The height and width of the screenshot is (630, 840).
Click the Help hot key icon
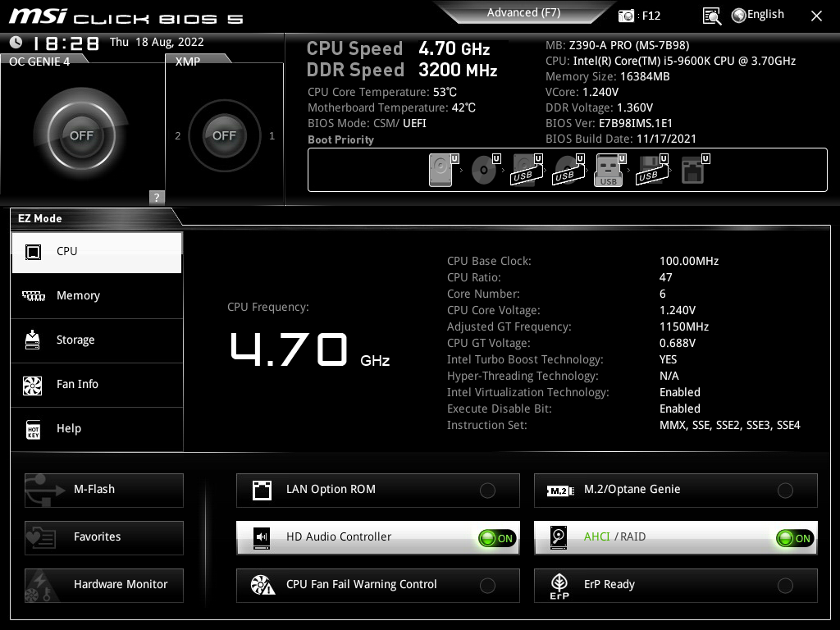tap(33, 429)
